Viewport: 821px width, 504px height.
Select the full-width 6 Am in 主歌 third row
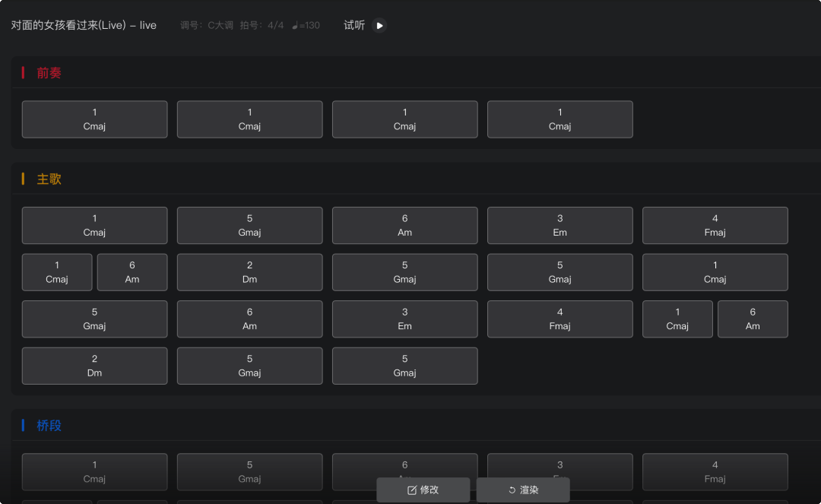tap(250, 319)
